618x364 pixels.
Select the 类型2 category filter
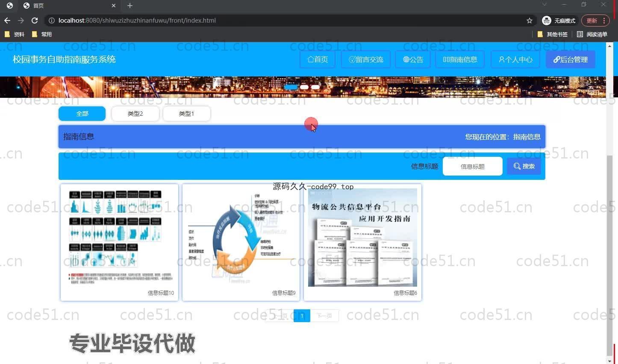[135, 114]
